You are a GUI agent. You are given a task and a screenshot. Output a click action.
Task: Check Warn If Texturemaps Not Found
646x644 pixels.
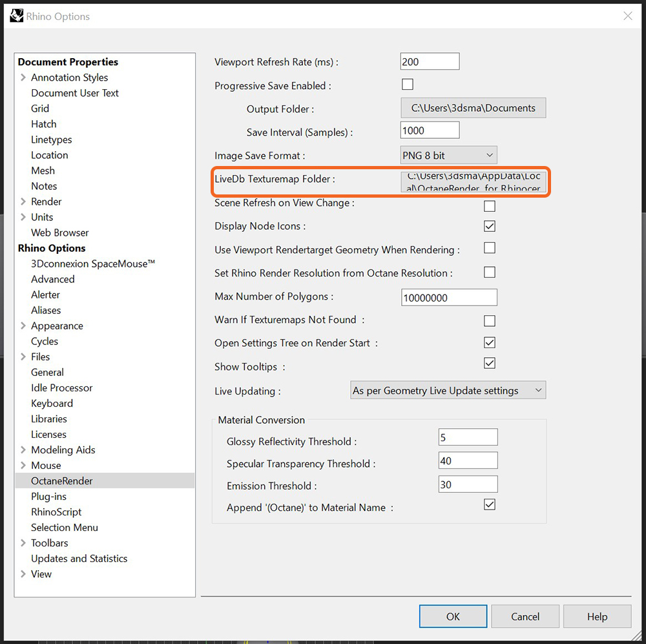point(489,320)
